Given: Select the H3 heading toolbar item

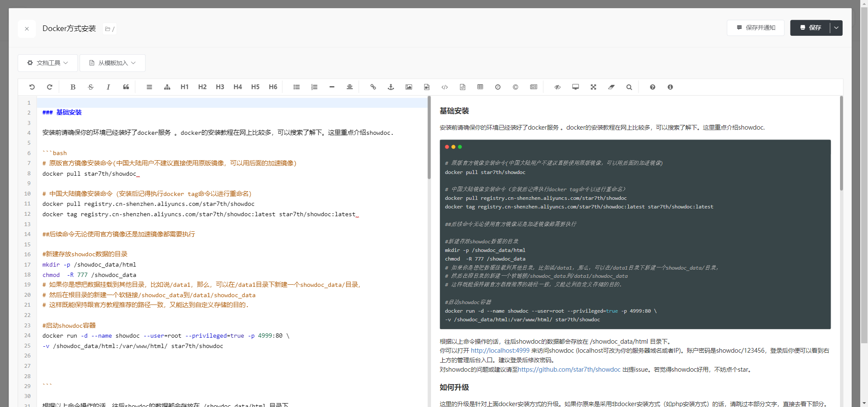Looking at the screenshot, I should point(220,87).
